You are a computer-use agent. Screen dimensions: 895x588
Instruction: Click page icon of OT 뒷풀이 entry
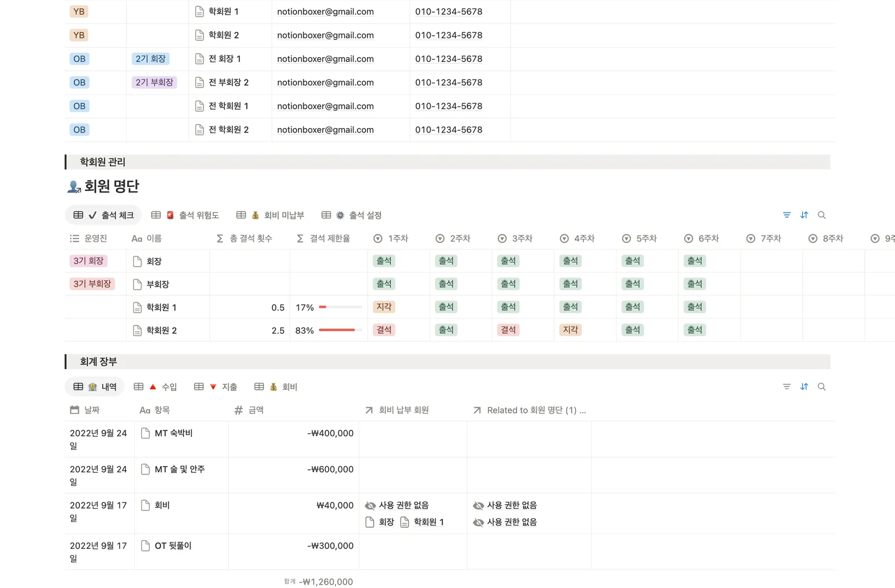tap(145, 545)
